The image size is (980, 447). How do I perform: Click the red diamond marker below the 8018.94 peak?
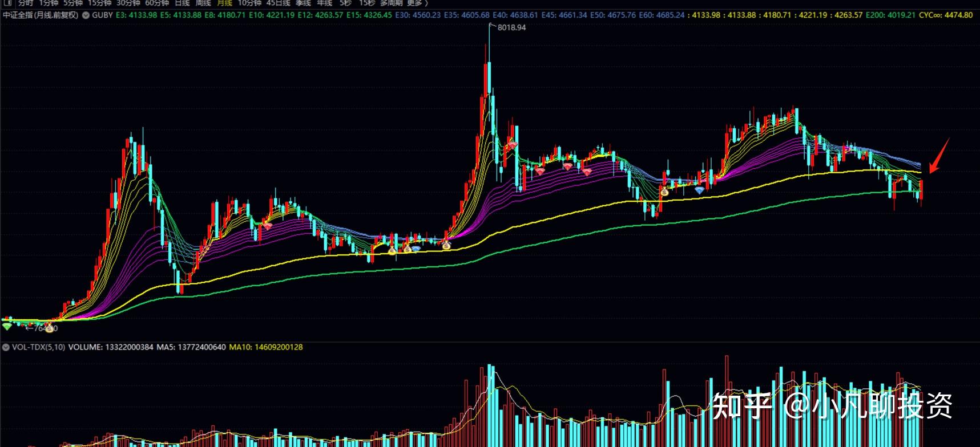pyautogui.click(x=513, y=146)
